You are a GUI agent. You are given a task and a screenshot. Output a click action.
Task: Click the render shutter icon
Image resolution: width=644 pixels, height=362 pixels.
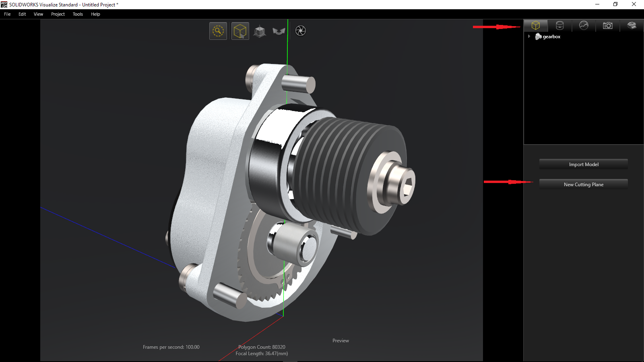click(300, 31)
